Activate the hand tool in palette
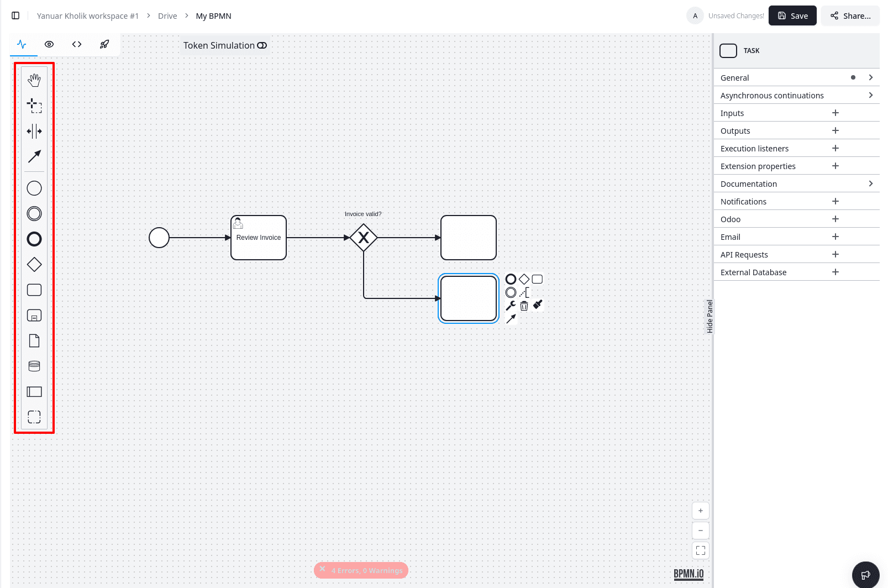The height and width of the screenshot is (588, 888). tap(34, 80)
